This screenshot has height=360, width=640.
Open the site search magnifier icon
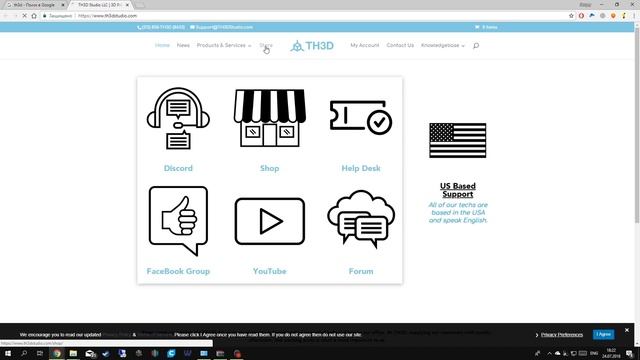pos(476,46)
